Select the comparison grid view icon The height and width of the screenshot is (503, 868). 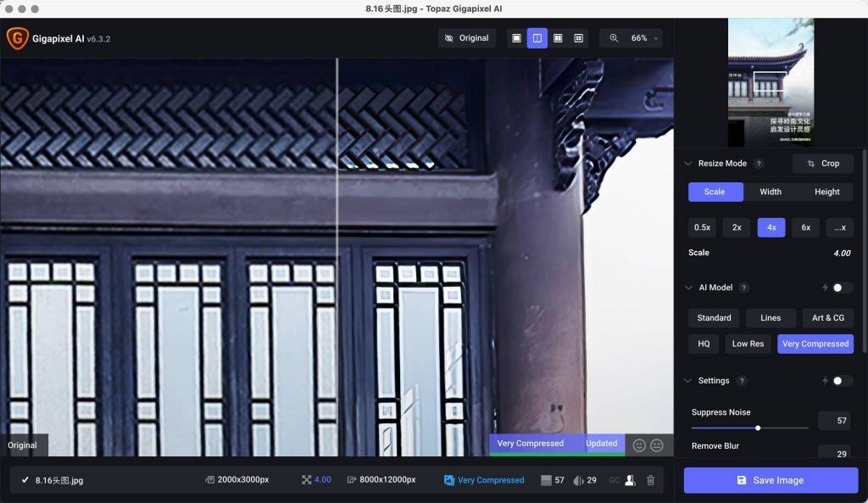point(578,38)
